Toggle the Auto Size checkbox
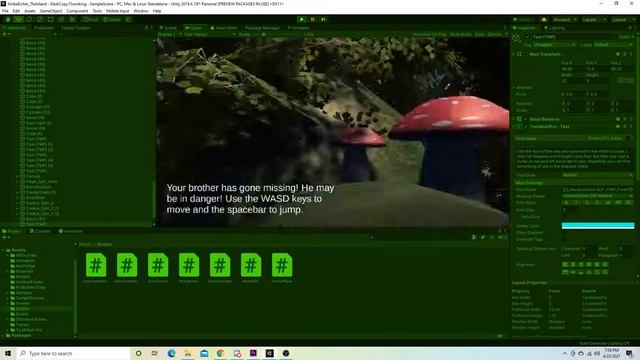The image size is (640, 360). pyautogui.click(x=564, y=217)
